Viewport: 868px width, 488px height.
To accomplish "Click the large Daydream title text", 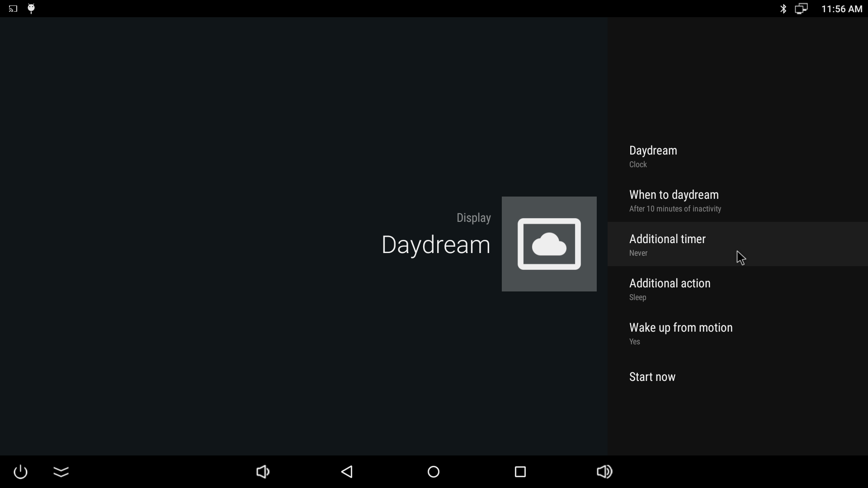I will click(436, 245).
